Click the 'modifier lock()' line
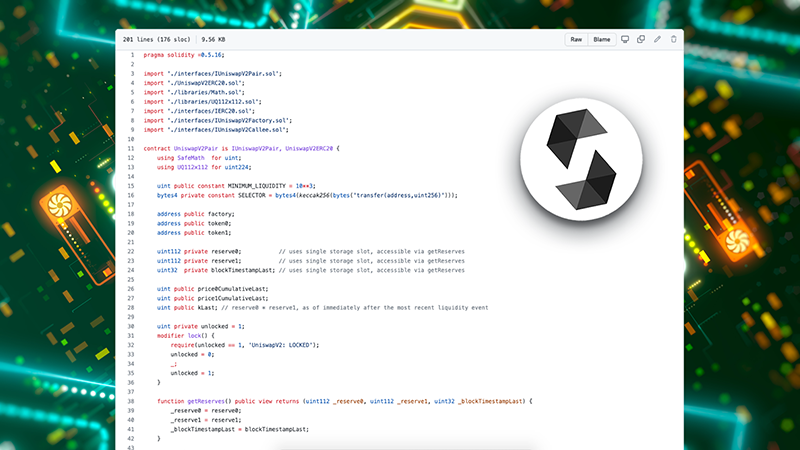The image size is (800, 450). [186, 336]
